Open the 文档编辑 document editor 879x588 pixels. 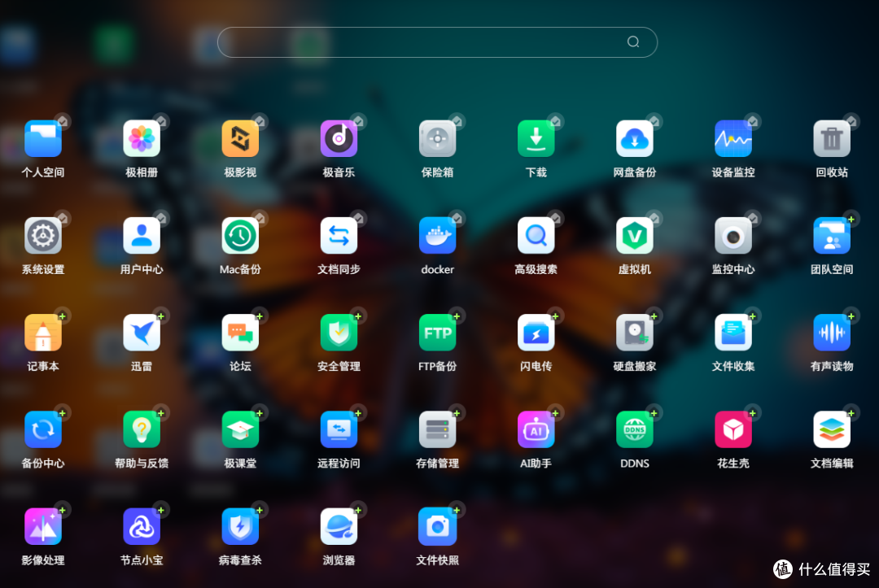(x=831, y=429)
